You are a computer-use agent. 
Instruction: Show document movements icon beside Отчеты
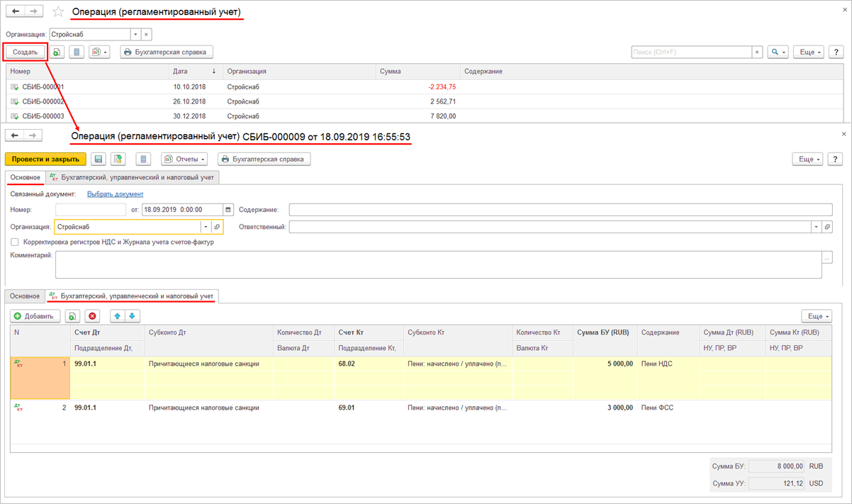(x=143, y=159)
